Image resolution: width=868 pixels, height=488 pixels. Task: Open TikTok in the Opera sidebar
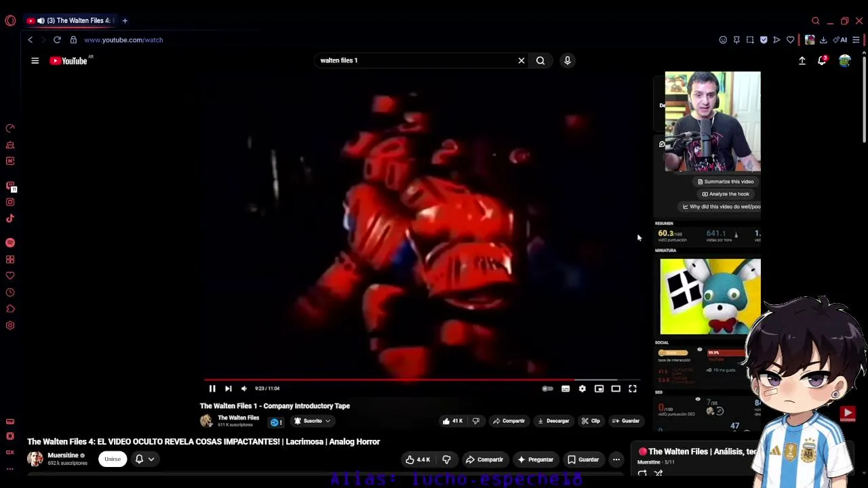[10, 218]
